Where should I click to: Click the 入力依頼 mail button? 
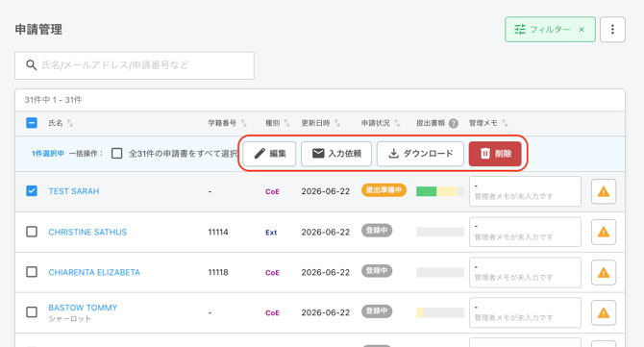336,154
